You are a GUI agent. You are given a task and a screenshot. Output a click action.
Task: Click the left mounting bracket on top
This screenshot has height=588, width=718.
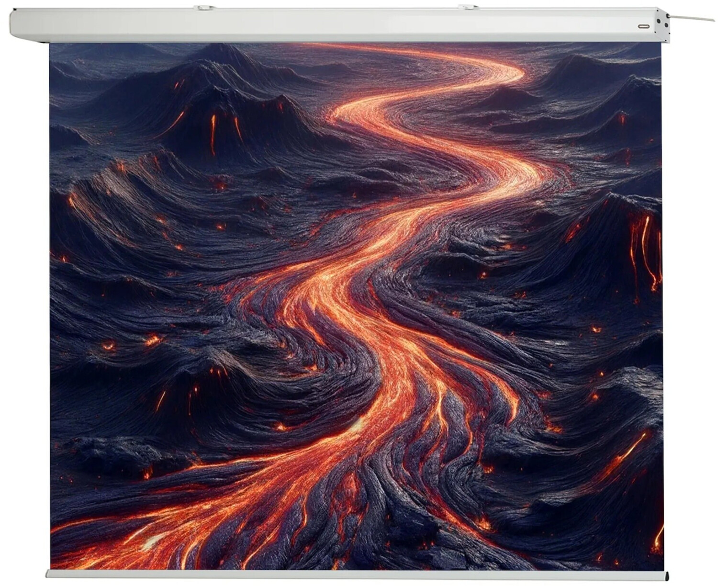204,8
